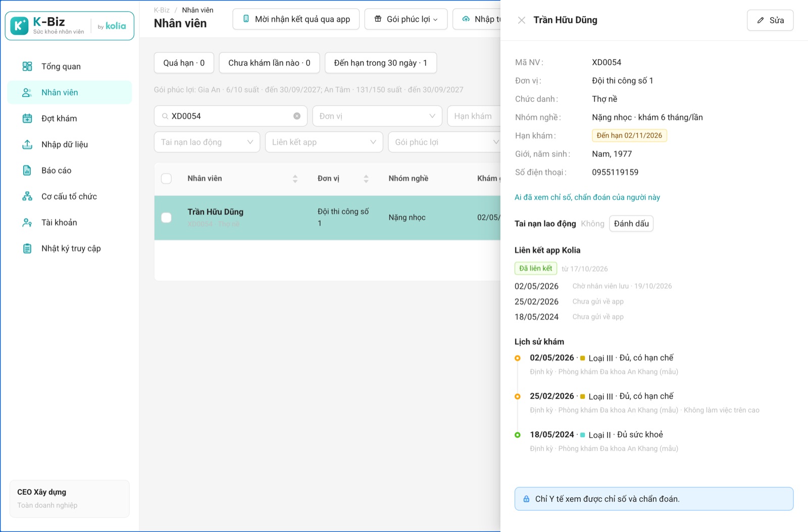This screenshot has height=532, width=808.
Task: Click the K-Biz breadcrumb link
Action: click(162, 10)
